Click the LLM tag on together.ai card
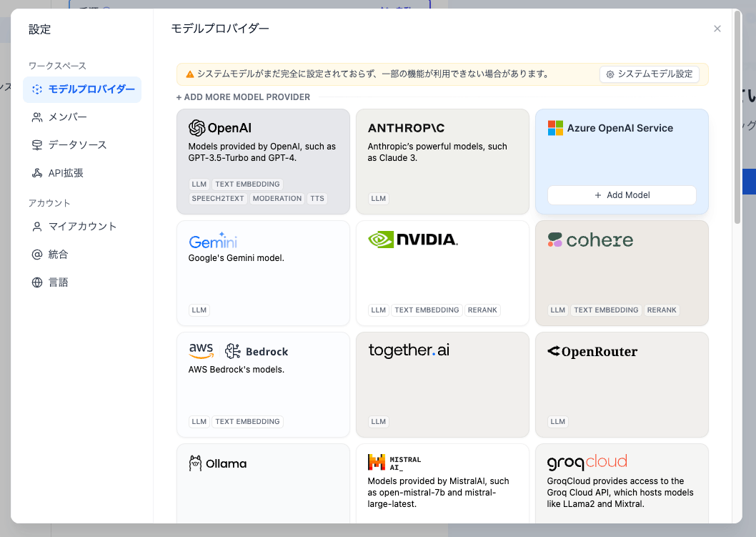This screenshot has height=537, width=756. point(379,422)
